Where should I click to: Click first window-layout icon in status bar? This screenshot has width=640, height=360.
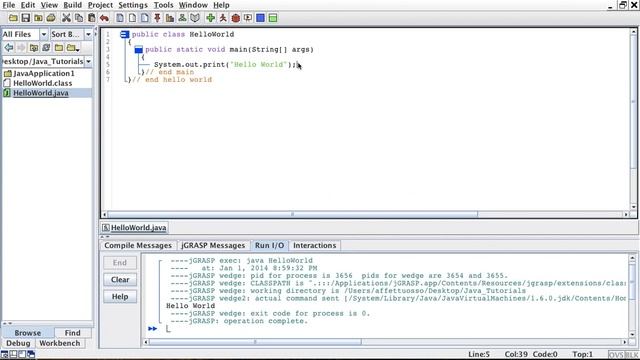point(4,354)
